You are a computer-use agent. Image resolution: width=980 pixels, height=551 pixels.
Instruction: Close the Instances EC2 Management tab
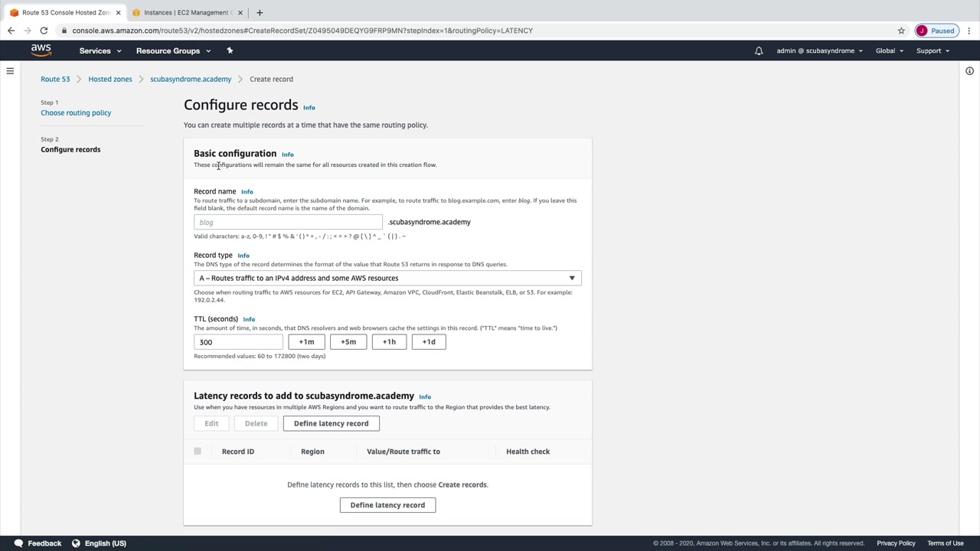(240, 12)
